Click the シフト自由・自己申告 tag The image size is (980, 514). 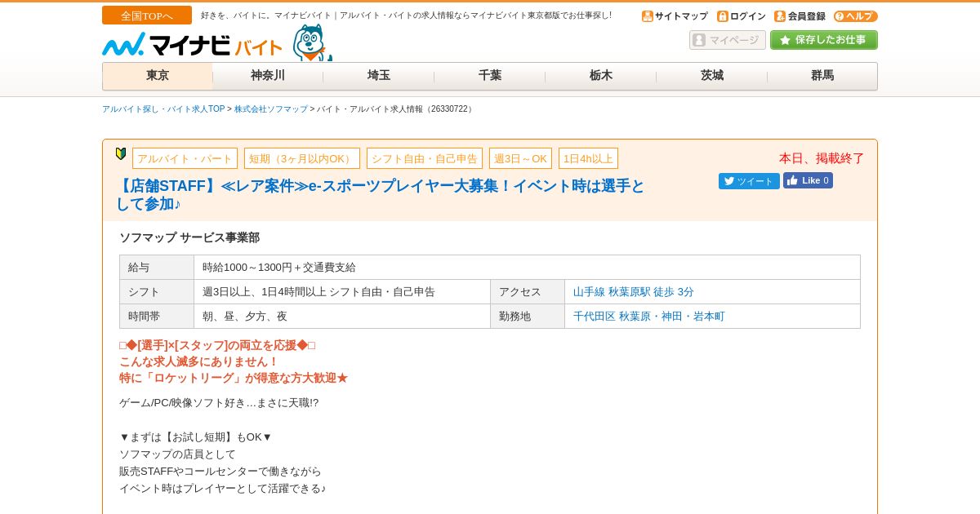coord(425,158)
